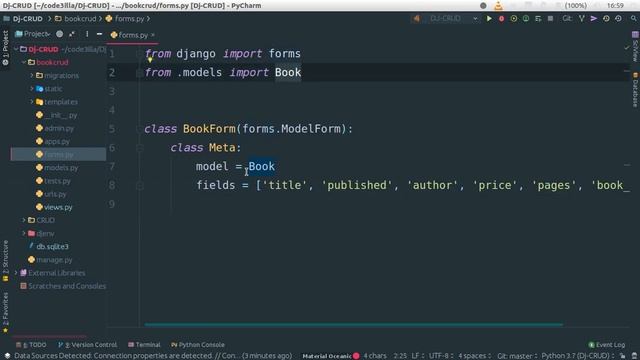Click the editor horizontal scrollbar
This screenshot has width=640, height=360.
click(x=353, y=325)
